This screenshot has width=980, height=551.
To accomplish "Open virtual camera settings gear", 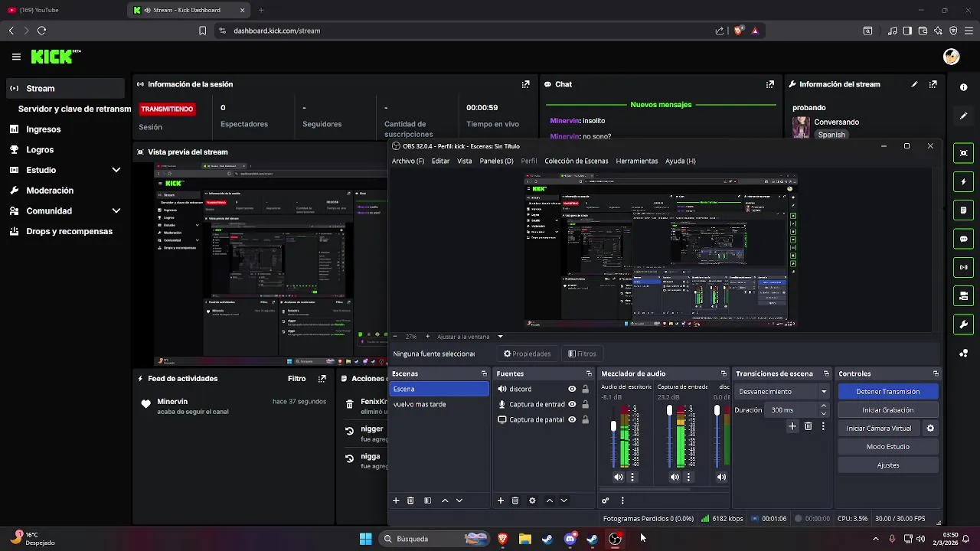I will click(930, 429).
